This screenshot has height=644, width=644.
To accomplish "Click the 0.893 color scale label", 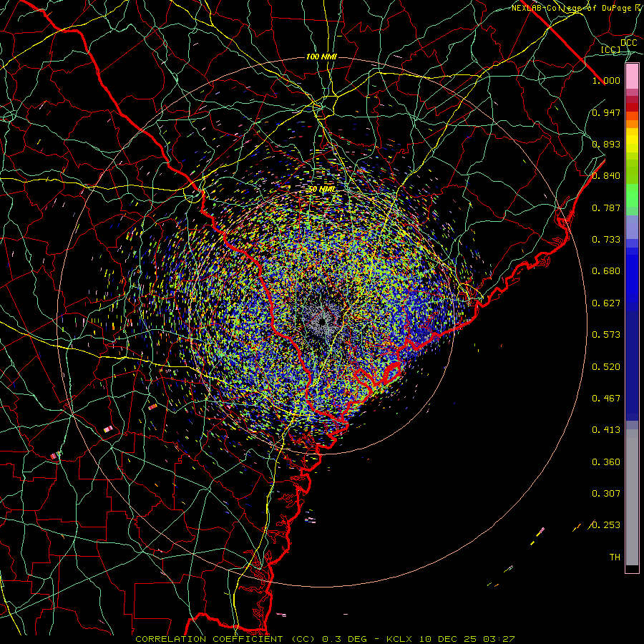I will click(x=606, y=144).
